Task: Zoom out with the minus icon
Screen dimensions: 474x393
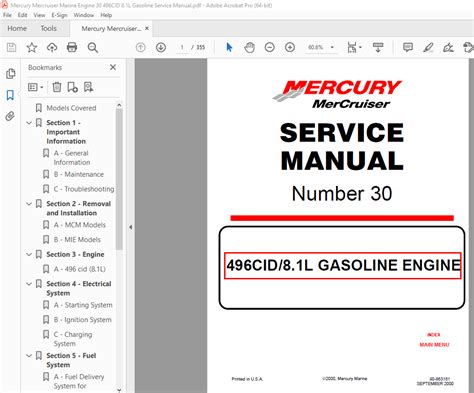Action: point(270,48)
